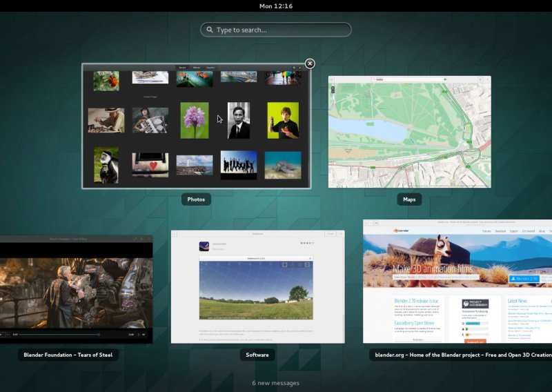Activate the Software window label
552x392 pixels.
[257, 355]
